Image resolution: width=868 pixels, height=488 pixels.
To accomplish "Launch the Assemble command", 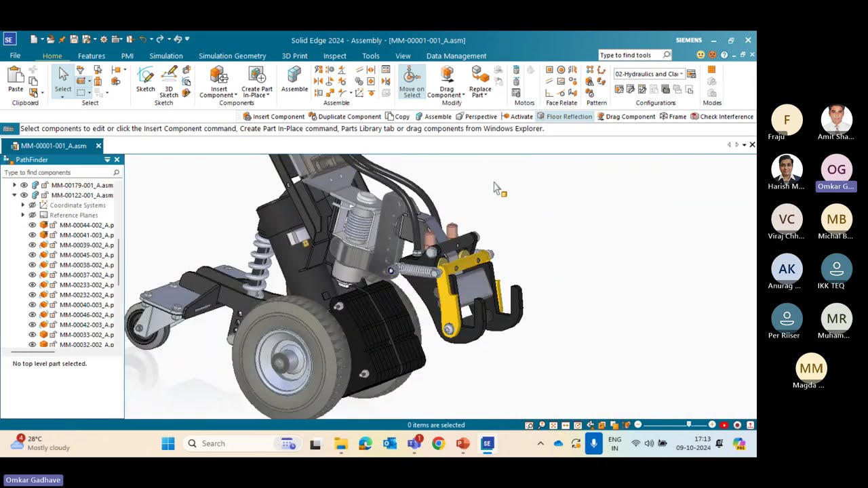I will [294, 79].
